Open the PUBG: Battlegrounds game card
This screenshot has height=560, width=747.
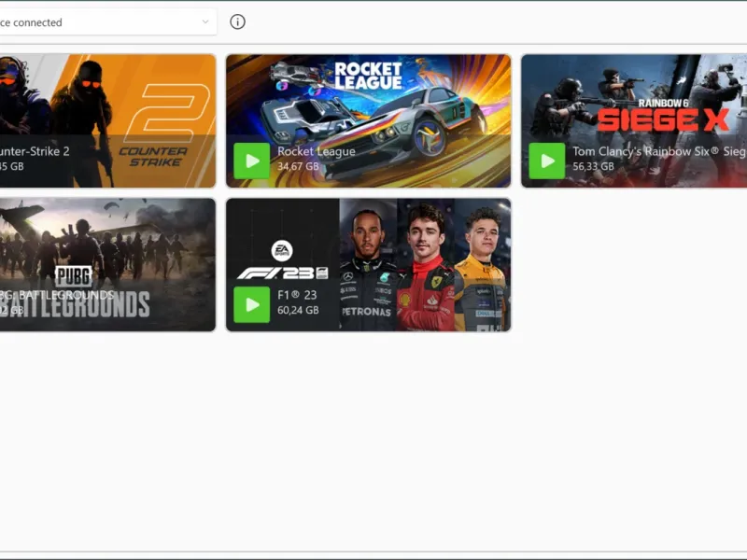pyautogui.click(x=107, y=265)
